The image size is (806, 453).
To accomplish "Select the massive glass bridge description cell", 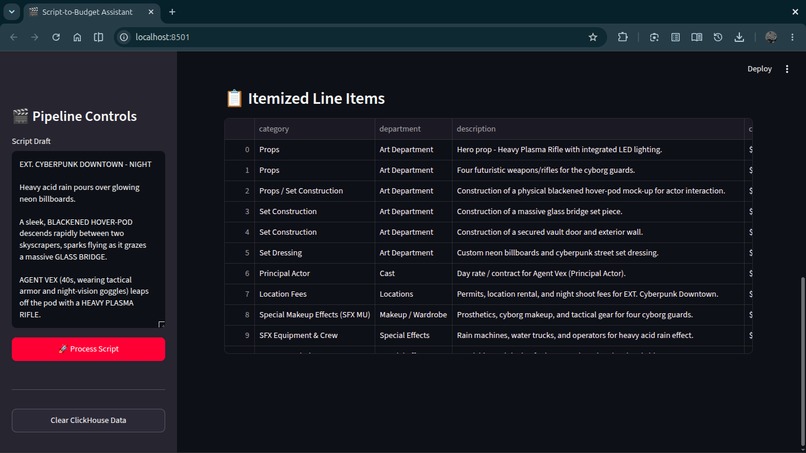I will point(598,211).
